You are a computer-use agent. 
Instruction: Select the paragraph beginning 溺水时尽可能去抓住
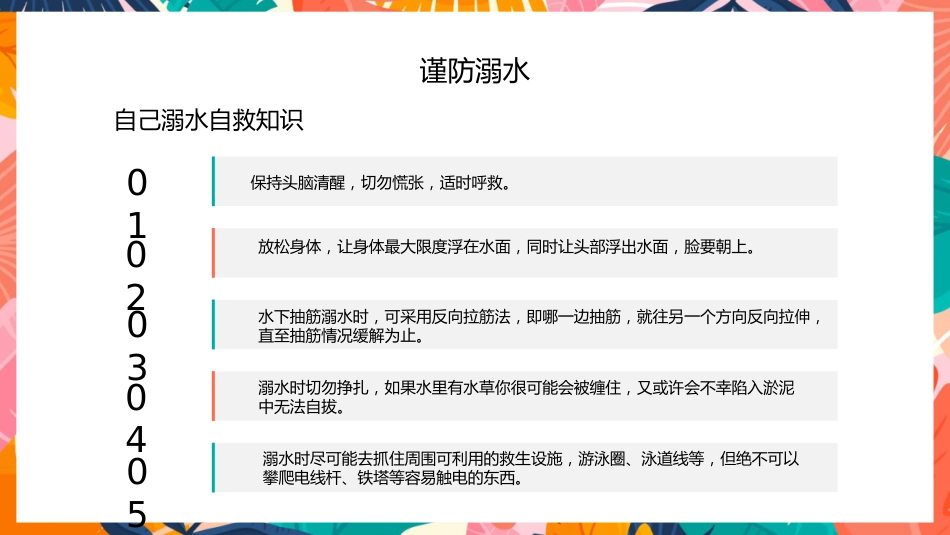tap(531, 468)
